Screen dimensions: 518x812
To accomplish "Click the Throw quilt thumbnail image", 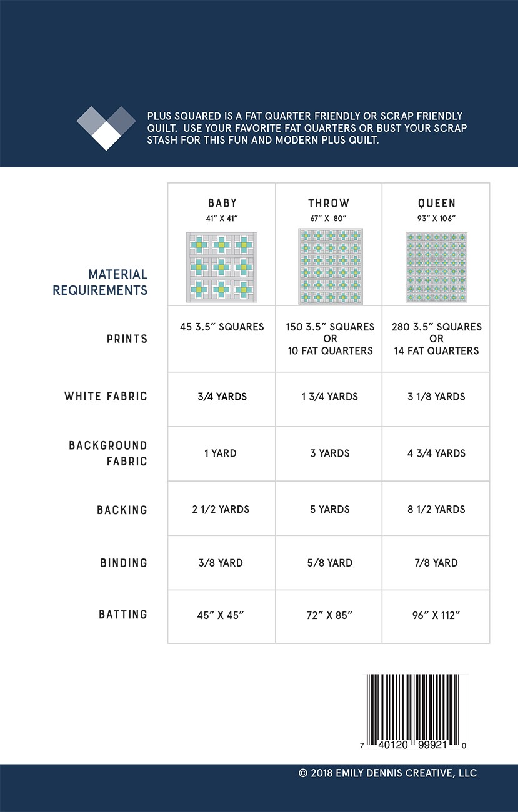I will pyautogui.click(x=329, y=267).
